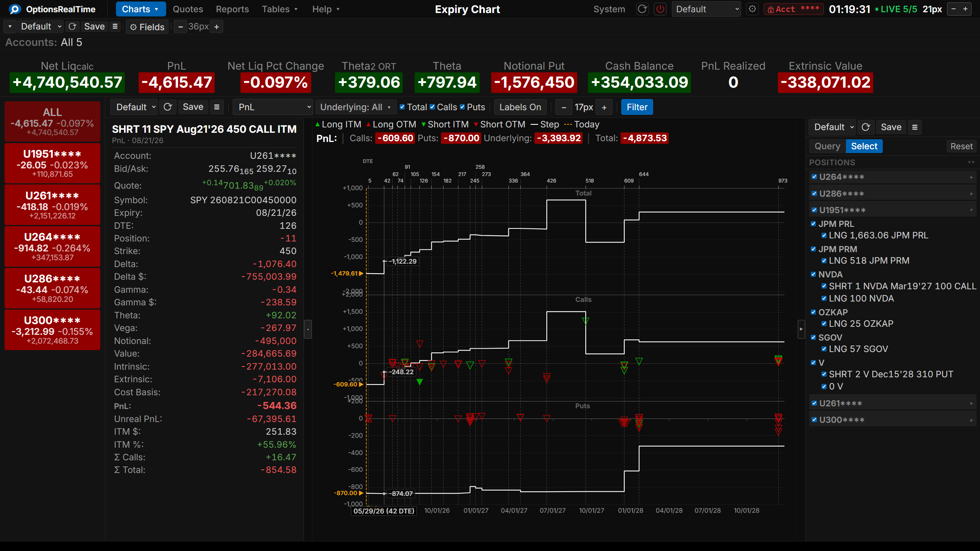The width and height of the screenshot is (980, 551).
Task: Open the Fields settings
Action: tap(147, 27)
